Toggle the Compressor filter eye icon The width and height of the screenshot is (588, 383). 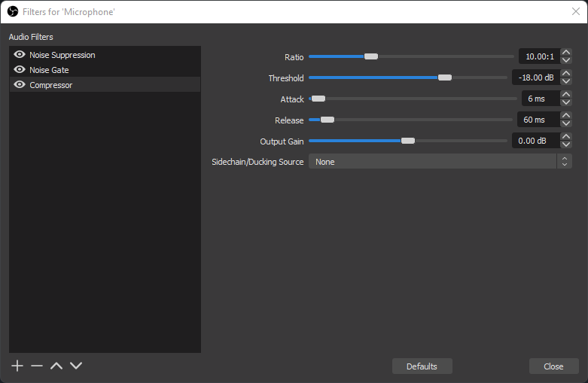pyautogui.click(x=20, y=85)
